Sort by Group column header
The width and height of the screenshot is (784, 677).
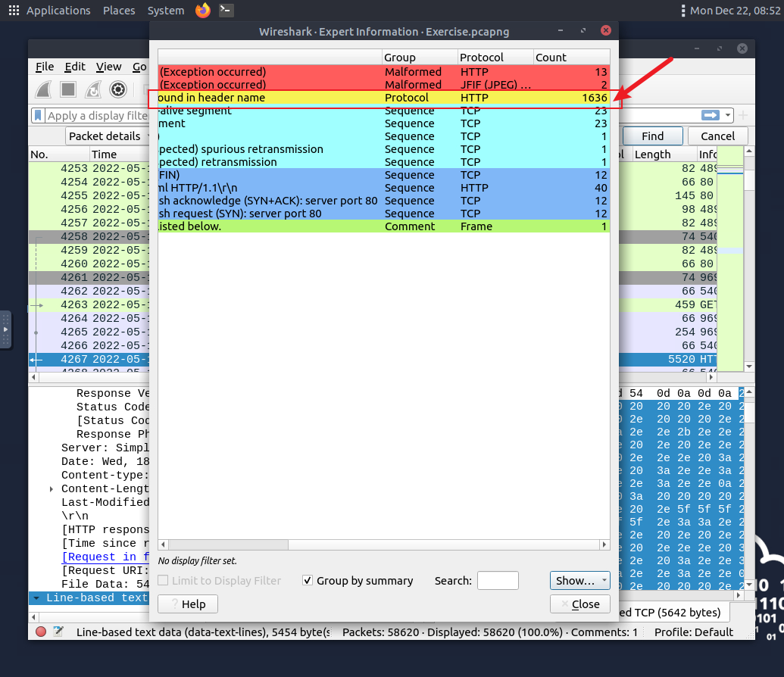(x=420, y=58)
